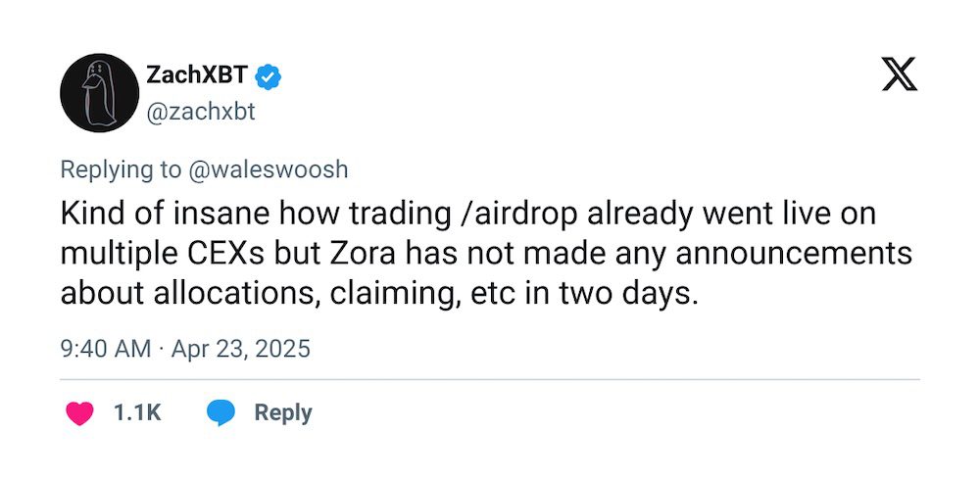Open the ZachXBT display name link
Image resolution: width=980 pixels, height=480 pixels.
click(195, 75)
